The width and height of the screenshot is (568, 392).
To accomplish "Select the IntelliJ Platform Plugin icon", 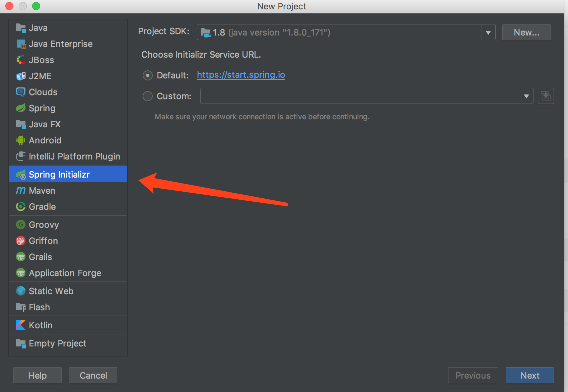I will click(x=21, y=156).
